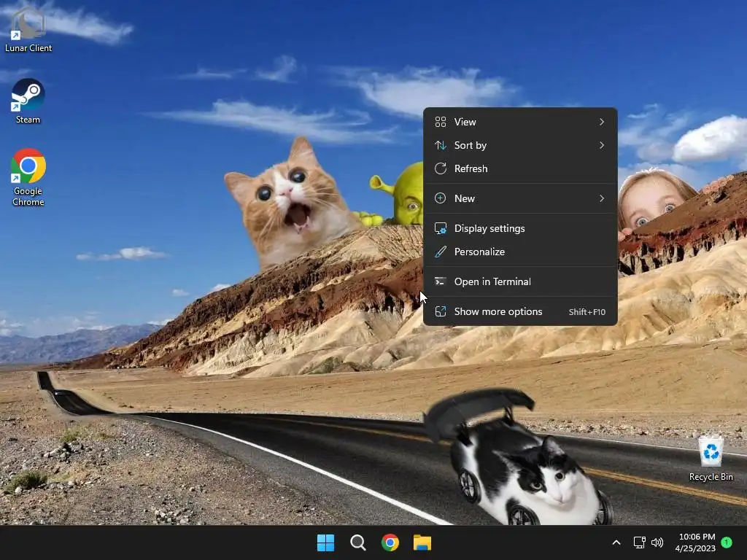Expand the arrow beside Sort by
This screenshot has width=747, height=560.
(602, 145)
